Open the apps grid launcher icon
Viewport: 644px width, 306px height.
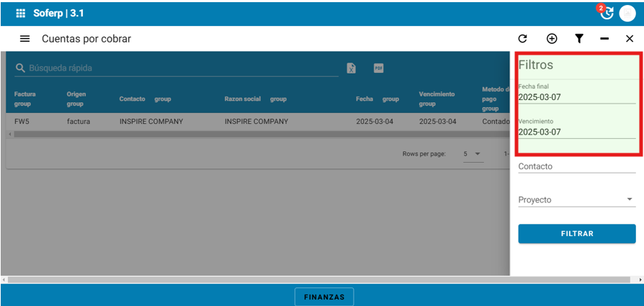tap(21, 13)
